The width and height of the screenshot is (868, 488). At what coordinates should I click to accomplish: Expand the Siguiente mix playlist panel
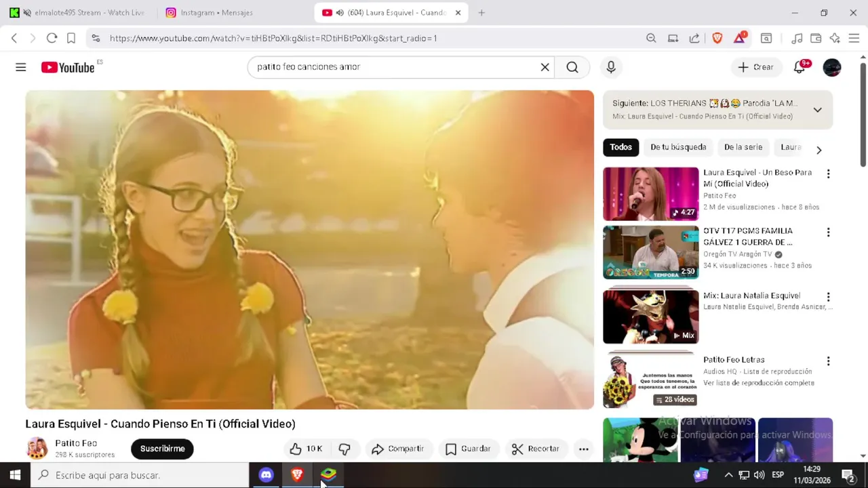coord(818,110)
